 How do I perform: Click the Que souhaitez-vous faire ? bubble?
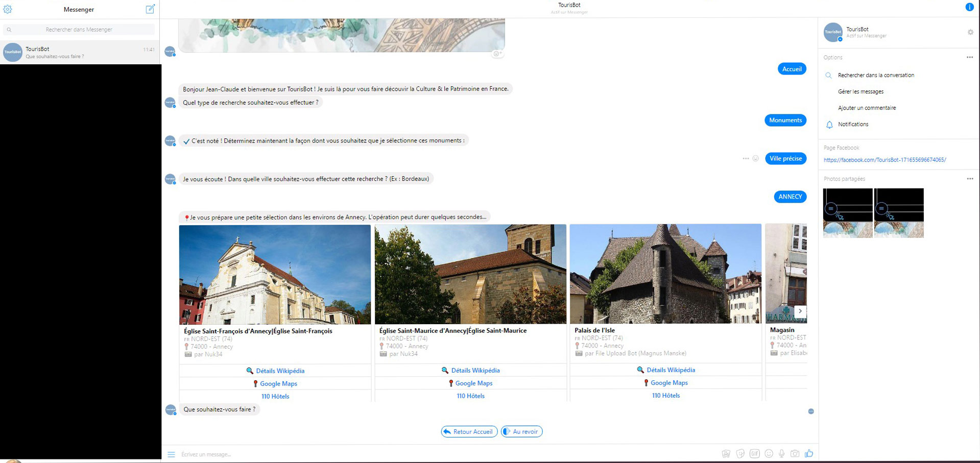coord(219,409)
